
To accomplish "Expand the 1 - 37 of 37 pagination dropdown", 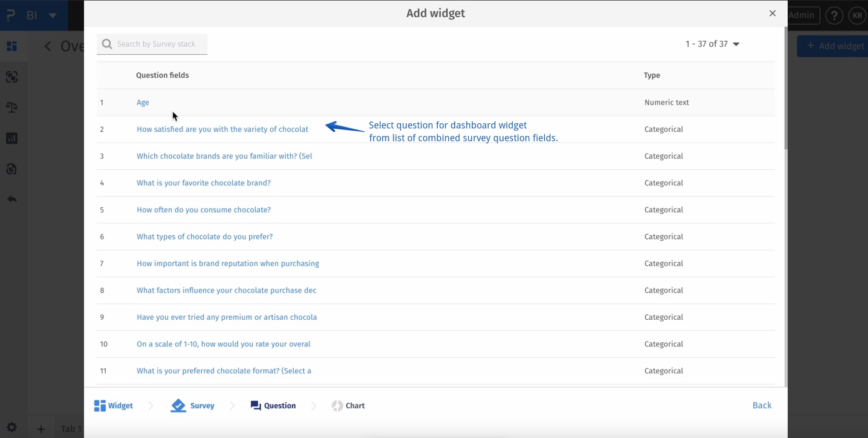I will 712,44.
